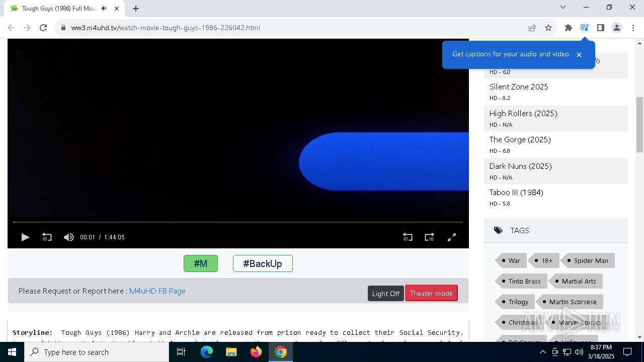Play the Tough Guys video
The height and width of the screenshot is (362, 644).
point(25,237)
